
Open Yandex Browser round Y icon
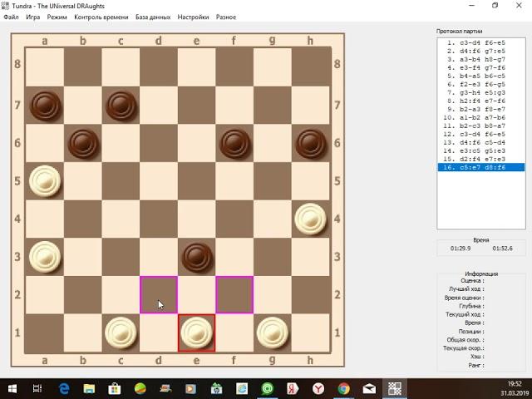(318, 388)
